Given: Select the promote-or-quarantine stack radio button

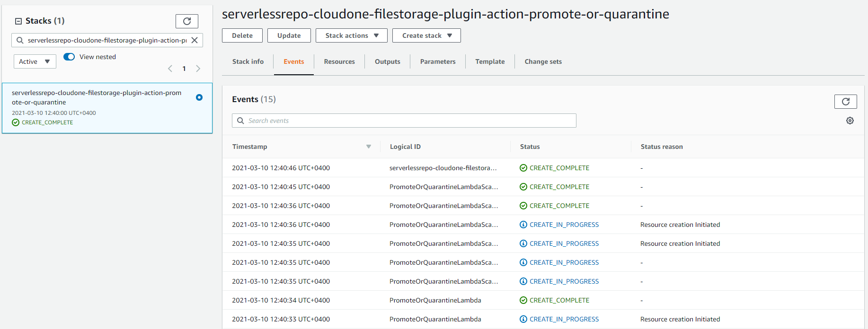Looking at the screenshot, I should click(199, 97).
